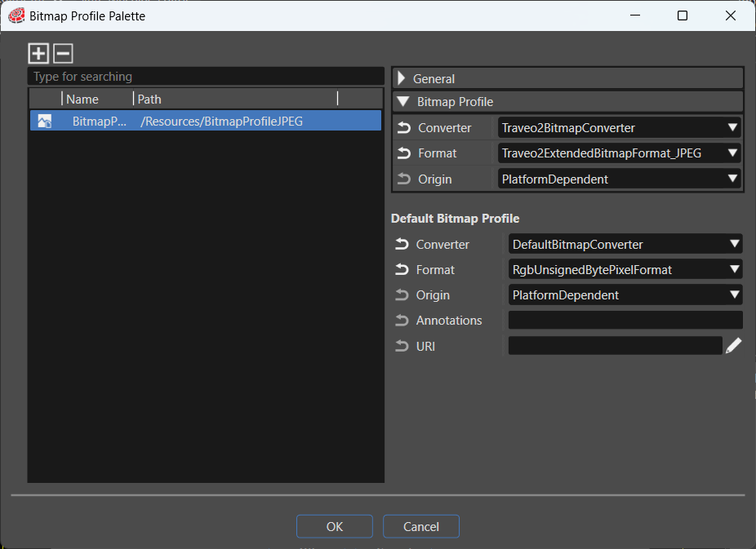Image resolution: width=756 pixels, height=549 pixels.
Task: Click the URI input field
Action: pyautogui.click(x=616, y=346)
